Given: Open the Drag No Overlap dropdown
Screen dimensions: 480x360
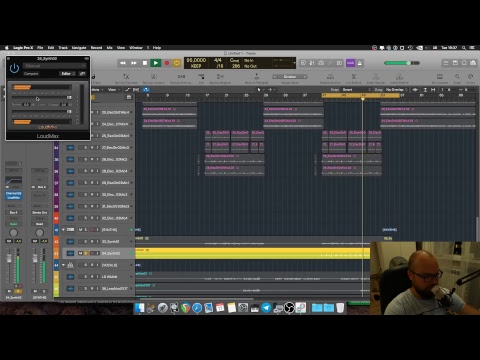Looking at the screenshot, I should tap(397, 90).
